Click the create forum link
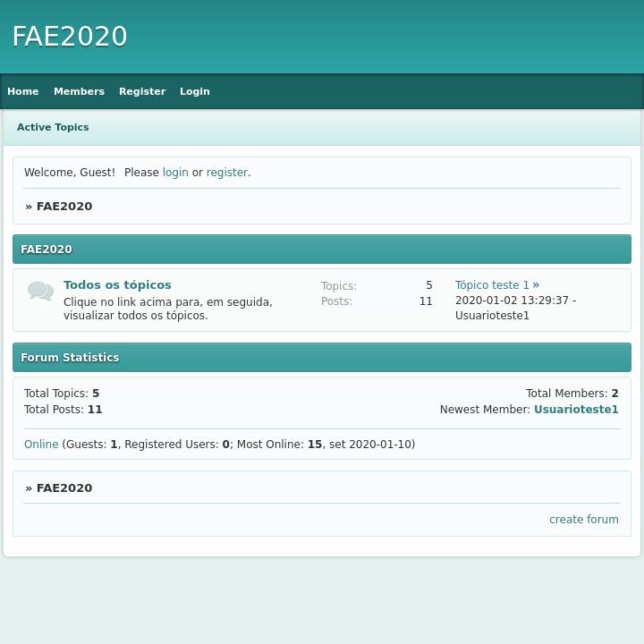 pos(583,520)
